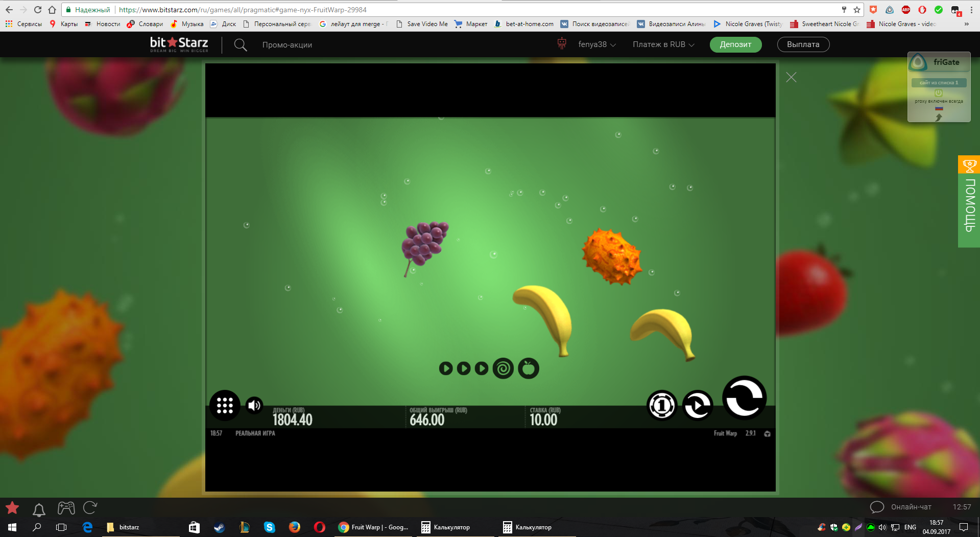
Task: Open the Онлайн-чат support chat
Action: pyautogui.click(x=901, y=507)
